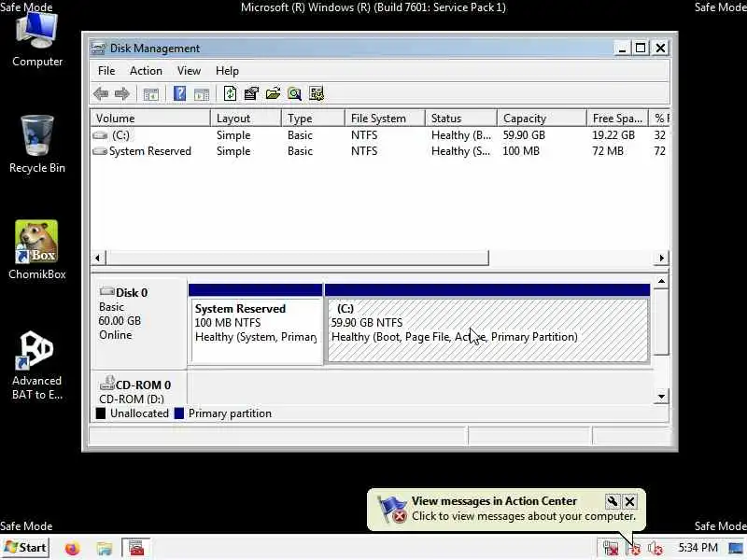Click the Settings list toolbar icon

point(317,93)
